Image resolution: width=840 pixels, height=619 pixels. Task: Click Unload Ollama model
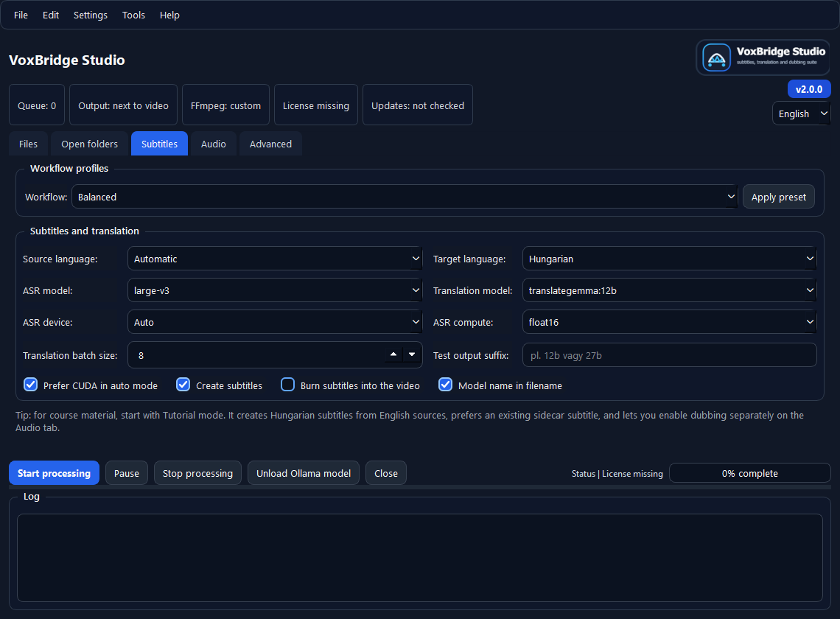pyautogui.click(x=303, y=472)
